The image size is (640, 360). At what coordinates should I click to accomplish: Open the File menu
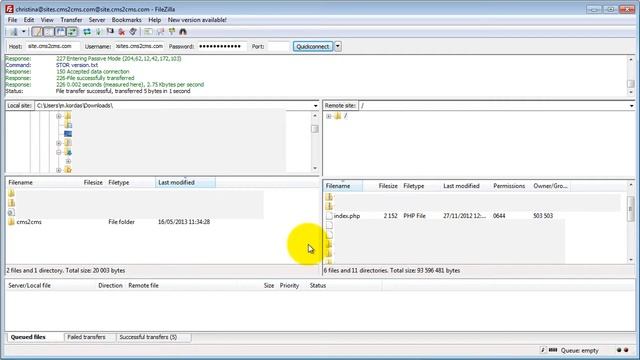tap(12, 20)
